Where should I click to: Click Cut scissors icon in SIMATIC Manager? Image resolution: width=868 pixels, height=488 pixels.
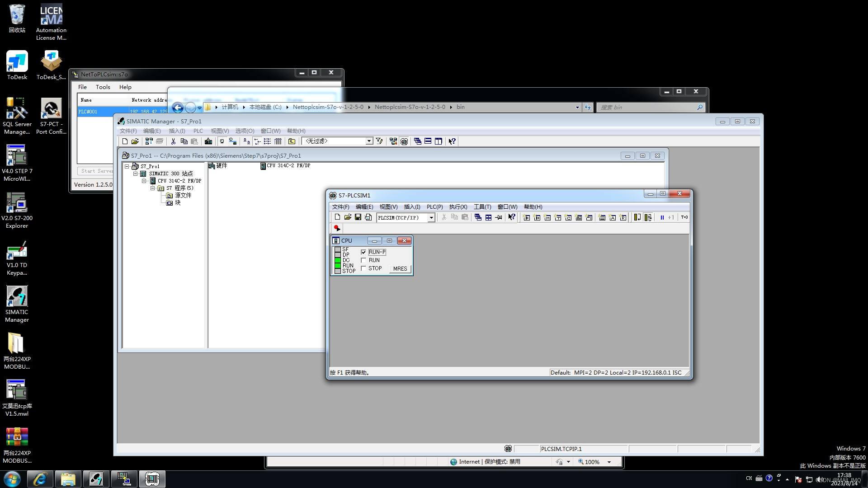pyautogui.click(x=173, y=141)
